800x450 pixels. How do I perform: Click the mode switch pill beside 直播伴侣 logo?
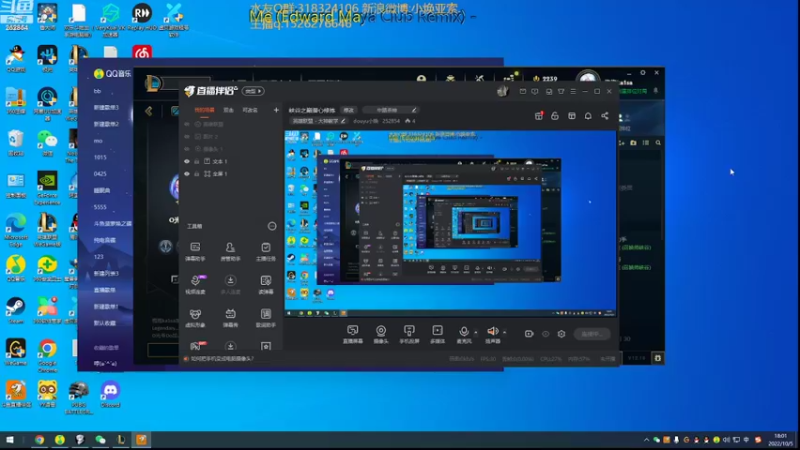tap(253, 91)
